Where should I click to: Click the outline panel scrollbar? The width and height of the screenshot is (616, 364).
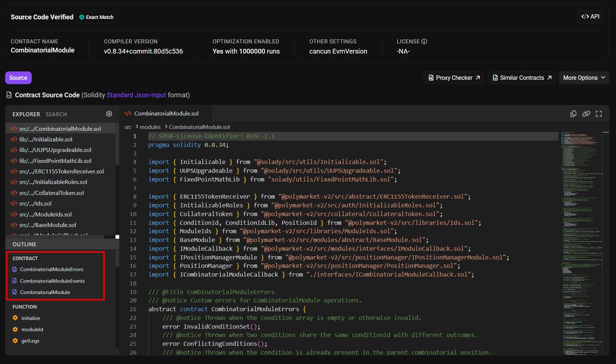118,259
